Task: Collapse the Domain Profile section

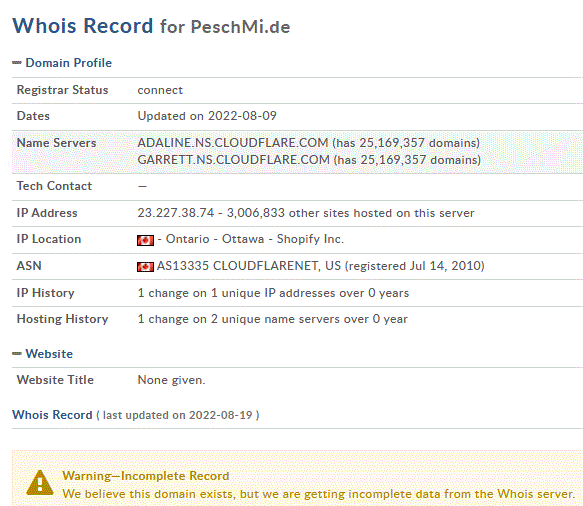Action: [16, 63]
